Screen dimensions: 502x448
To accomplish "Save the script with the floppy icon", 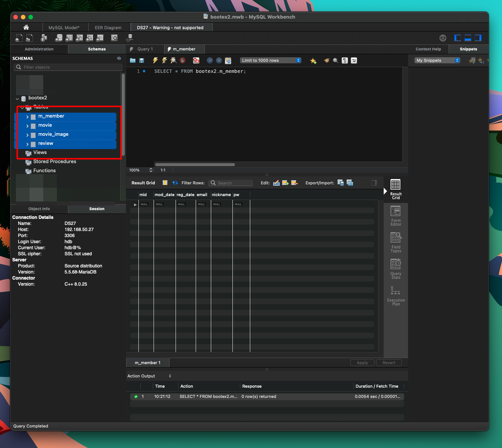I will click(x=142, y=60).
